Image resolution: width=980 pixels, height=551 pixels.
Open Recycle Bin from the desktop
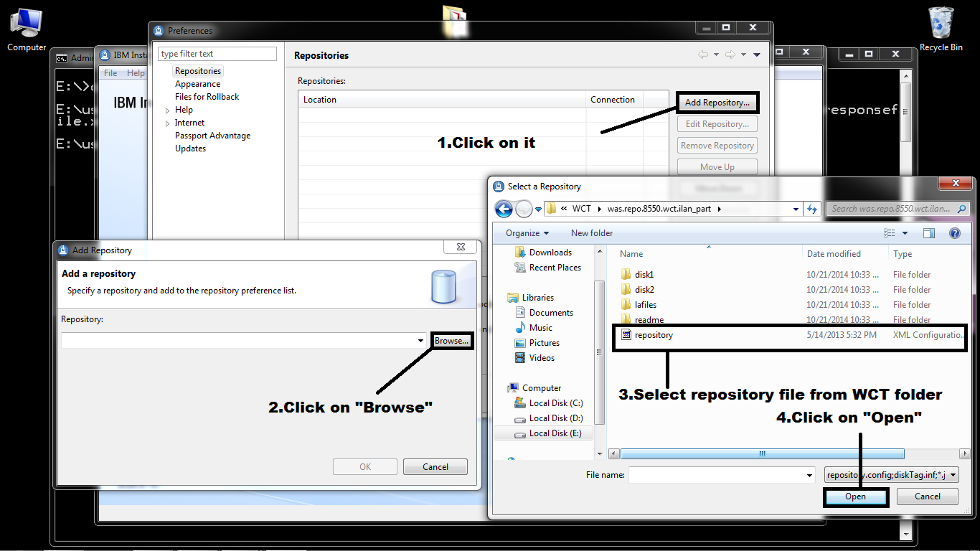(x=941, y=22)
